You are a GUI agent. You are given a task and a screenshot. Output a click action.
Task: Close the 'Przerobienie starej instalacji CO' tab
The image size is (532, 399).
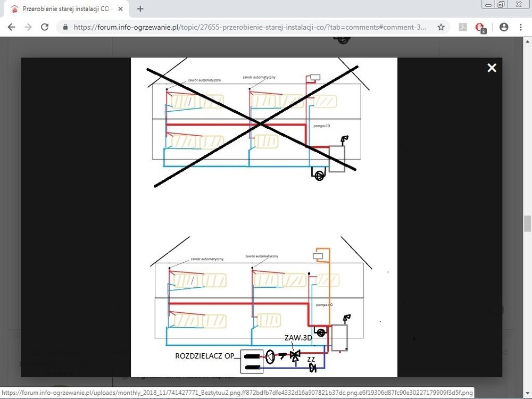click(x=120, y=9)
